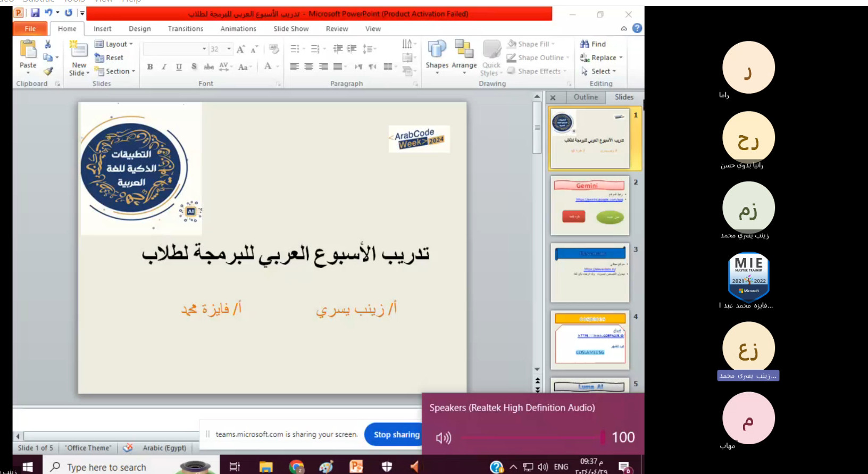Adjust the speakers volume slider
This screenshot has height=474, width=868.
(532, 437)
